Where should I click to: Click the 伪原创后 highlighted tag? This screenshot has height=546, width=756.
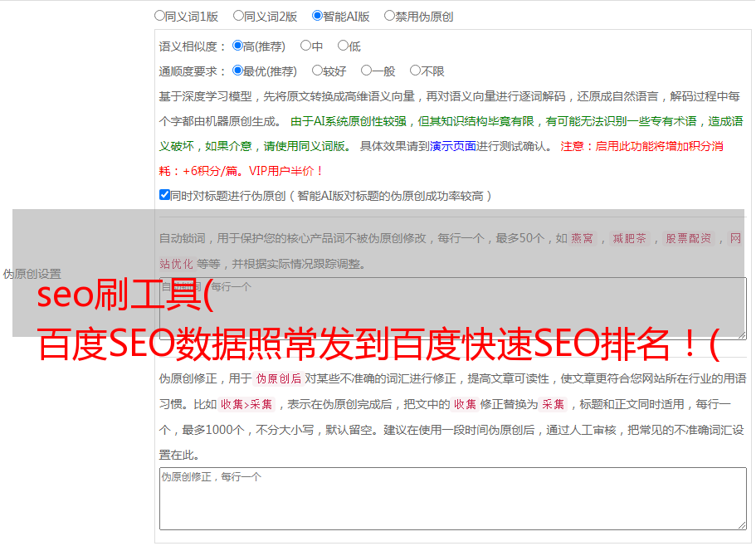click(279, 378)
